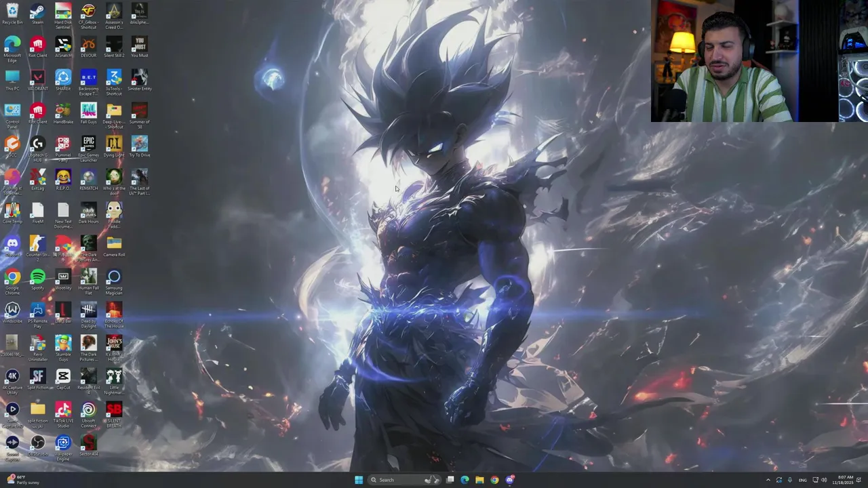Select the Resident Evil 4 icon
The height and width of the screenshot is (488, 868).
pyautogui.click(x=88, y=382)
